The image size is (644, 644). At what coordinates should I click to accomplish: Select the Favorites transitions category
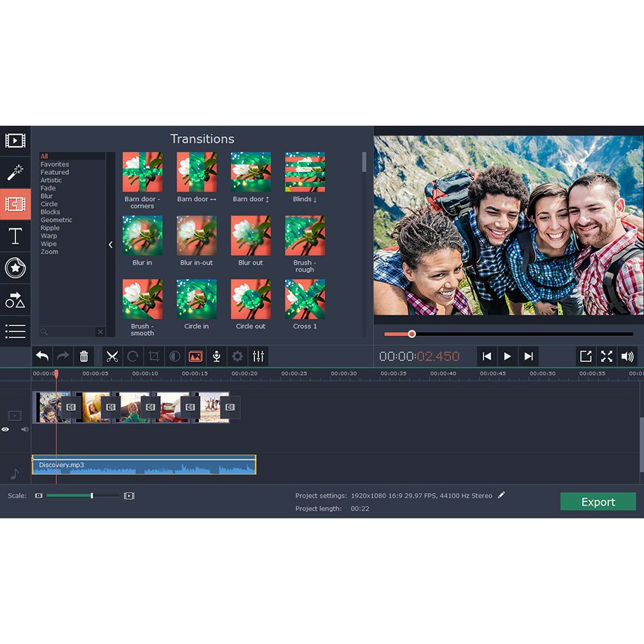click(x=54, y=164)
